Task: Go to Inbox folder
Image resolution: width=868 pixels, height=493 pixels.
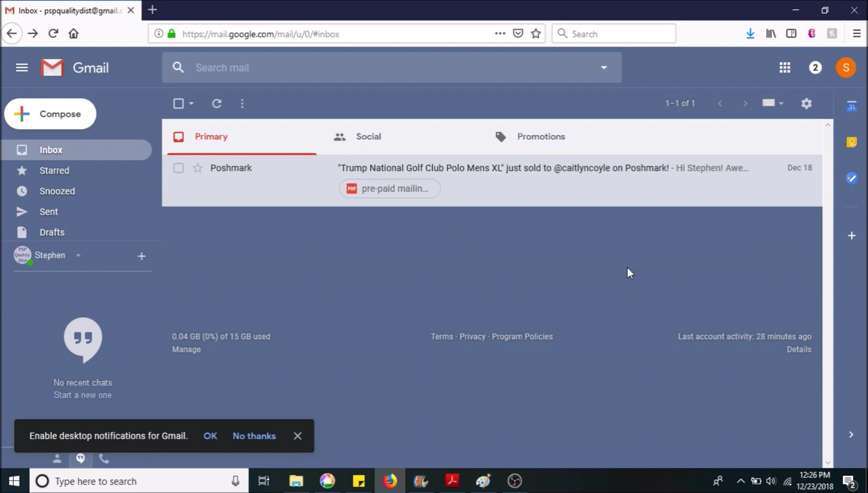Action: [76, 150]
